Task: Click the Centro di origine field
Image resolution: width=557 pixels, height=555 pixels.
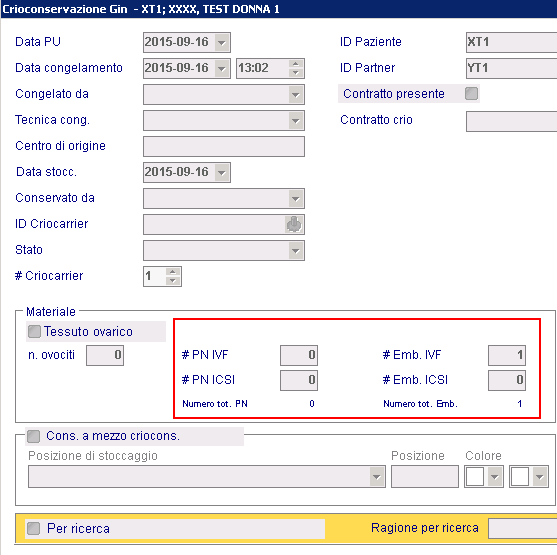Action: pyautogui.click(x=224, y=146)
